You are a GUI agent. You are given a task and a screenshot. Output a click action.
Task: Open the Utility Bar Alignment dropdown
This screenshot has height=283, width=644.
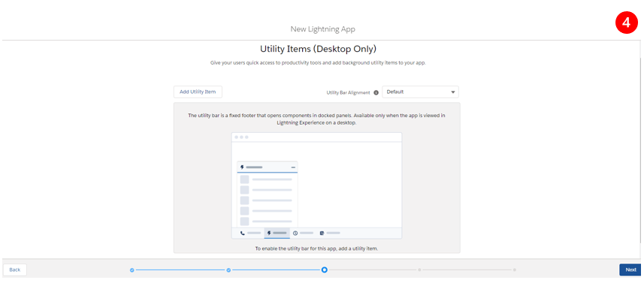pyautogui.click(x=420, y=92)
